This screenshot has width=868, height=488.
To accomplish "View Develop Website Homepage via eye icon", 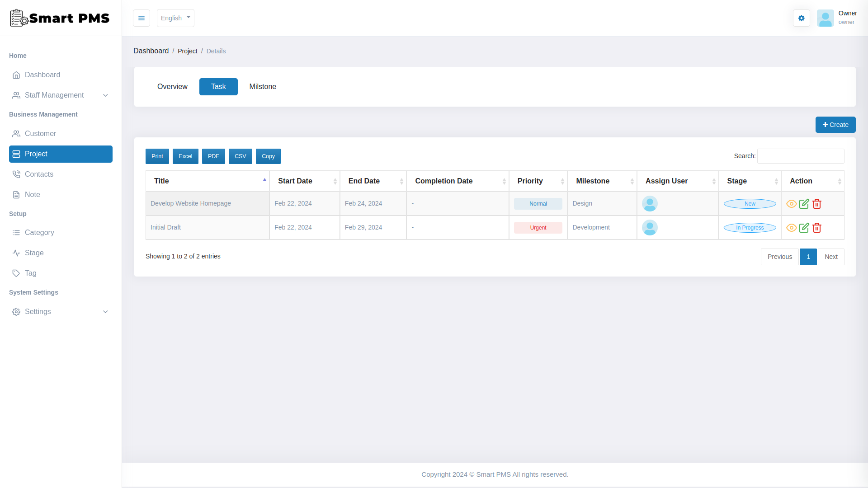I will pyautogui.click(x=792, y=204).
